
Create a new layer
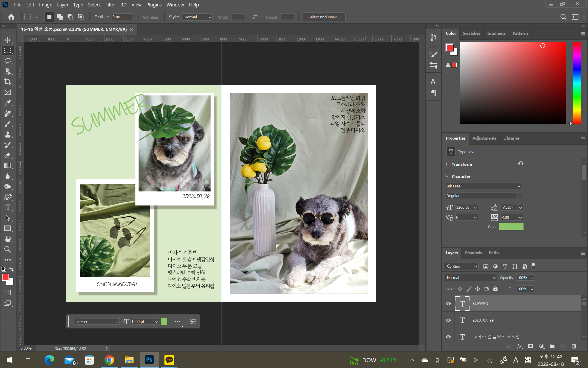tap(563, 346)
